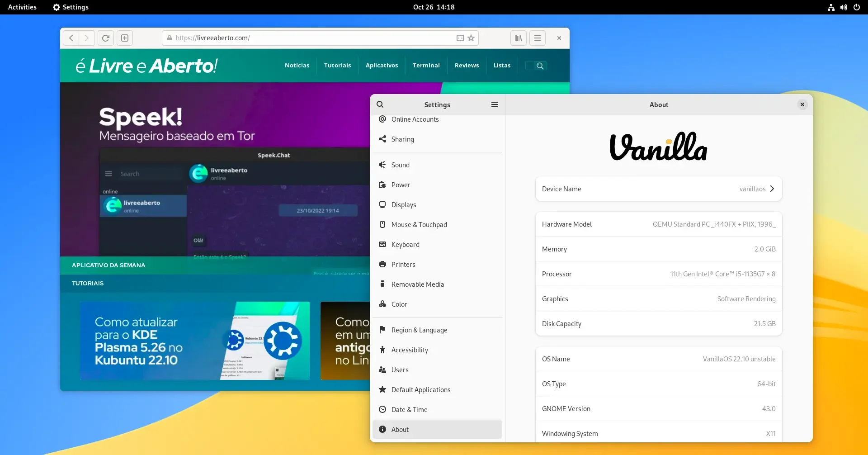Screen dimensions: 868x455
Task: Click the Disk Capacity 21.5 GB value
Action: click(765, 324)
